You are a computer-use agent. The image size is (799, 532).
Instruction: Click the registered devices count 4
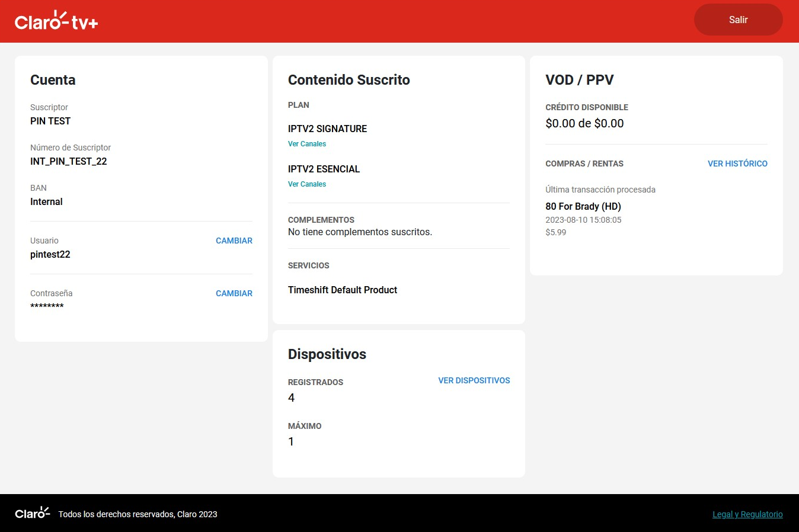pos(291,398)
